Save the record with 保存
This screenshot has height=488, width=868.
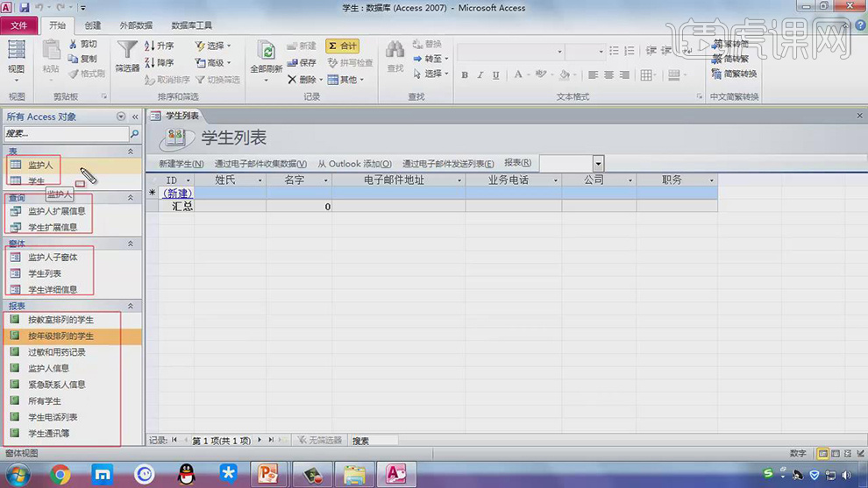[302, 62]
